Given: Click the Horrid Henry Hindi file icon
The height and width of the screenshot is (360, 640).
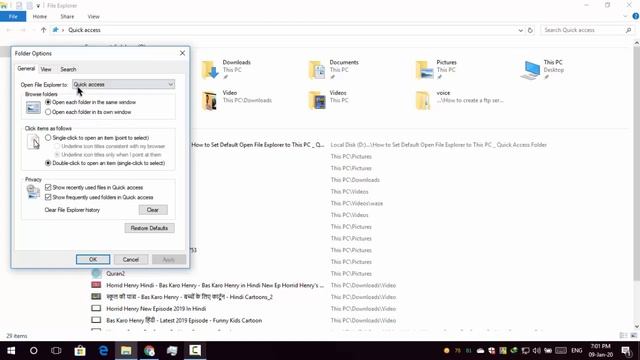Looking at the screenshot, I should (x=96, y=285).
